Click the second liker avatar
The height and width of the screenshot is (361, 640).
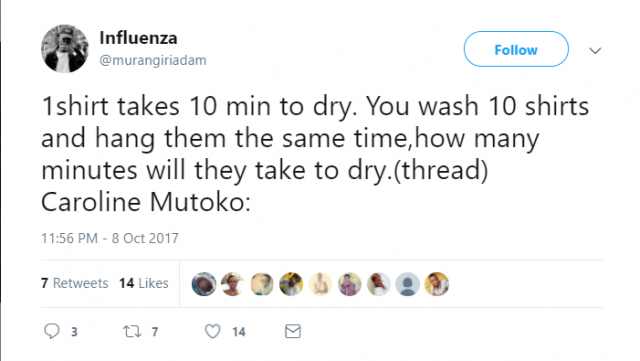click(233, 284)
